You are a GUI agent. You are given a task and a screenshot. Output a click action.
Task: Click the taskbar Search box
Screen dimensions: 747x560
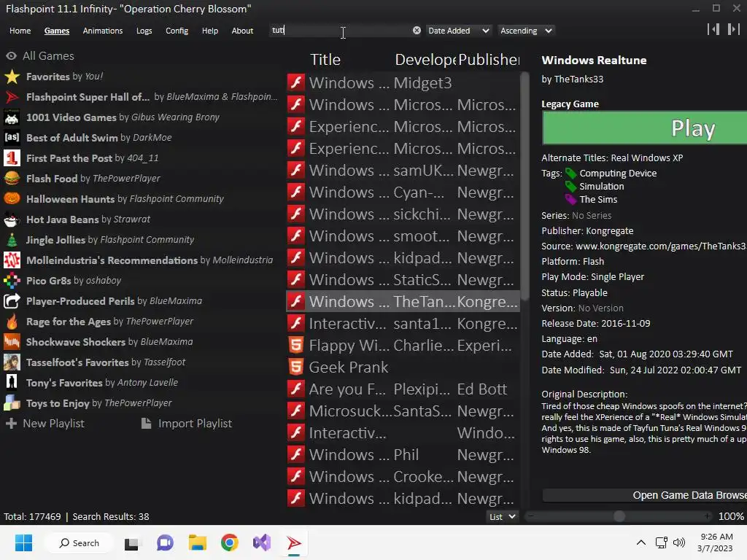(x=79, y=542)
